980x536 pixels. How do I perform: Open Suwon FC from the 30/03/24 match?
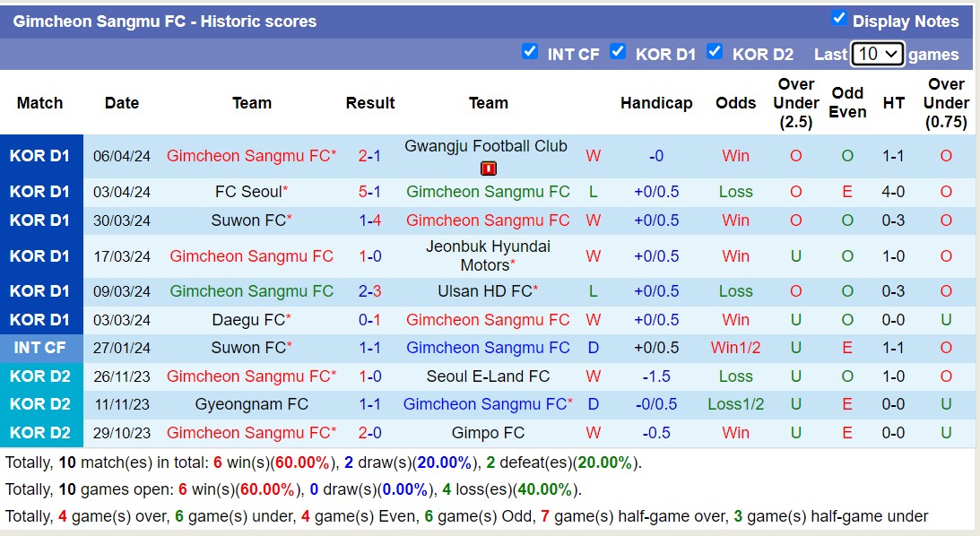247,220
